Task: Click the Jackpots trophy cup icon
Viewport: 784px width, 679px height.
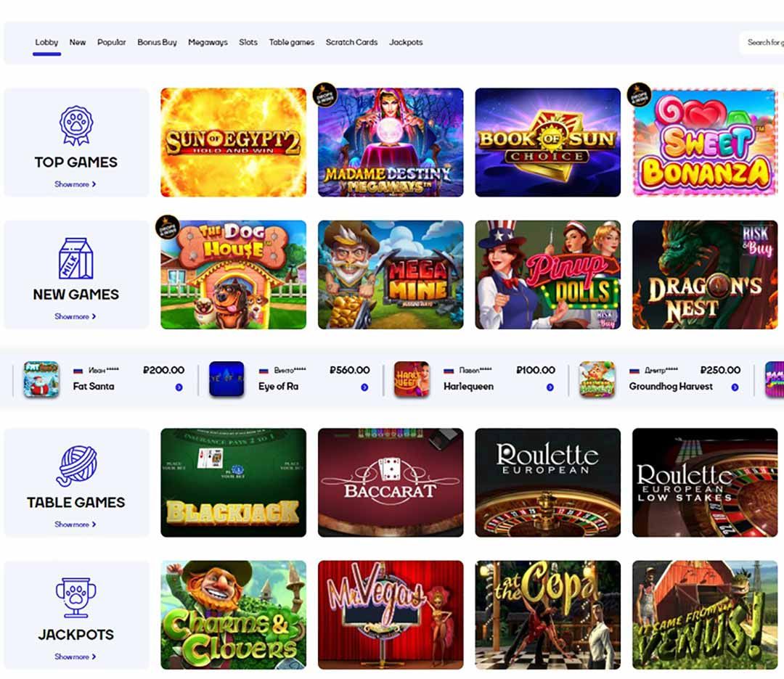Action: click(x=76, y=598)
